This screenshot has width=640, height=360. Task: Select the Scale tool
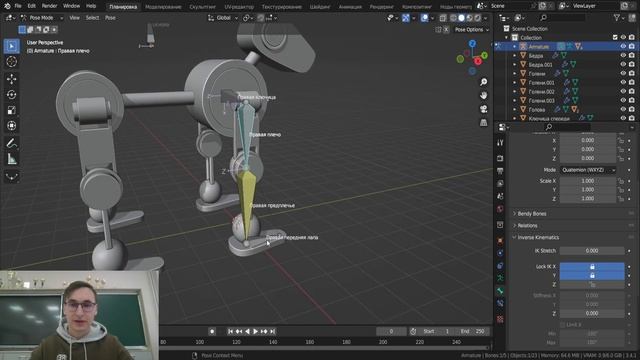pyautogui.click(x=11, y=110)
